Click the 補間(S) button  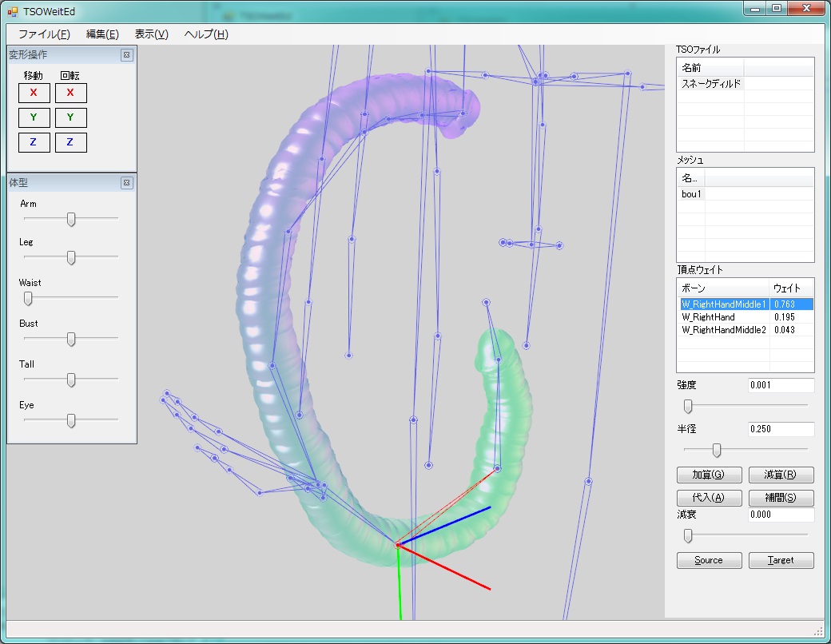tap(781, 498)
